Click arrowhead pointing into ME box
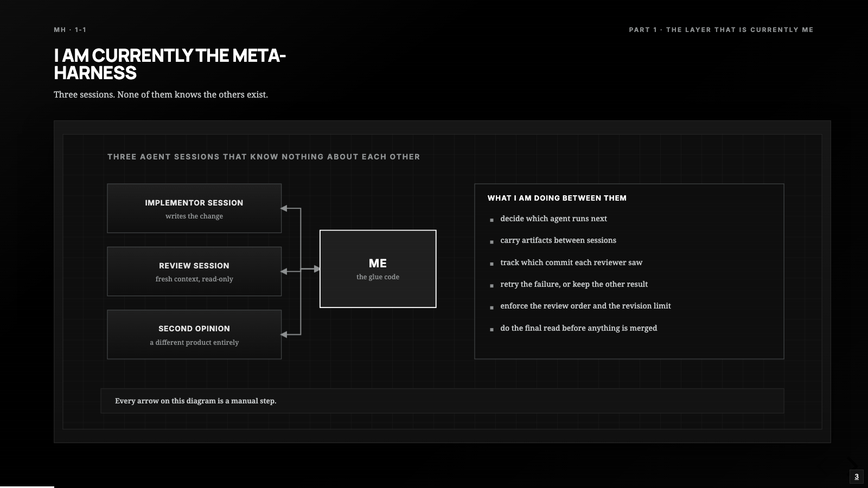868x488 pixels. coord(317,268)
